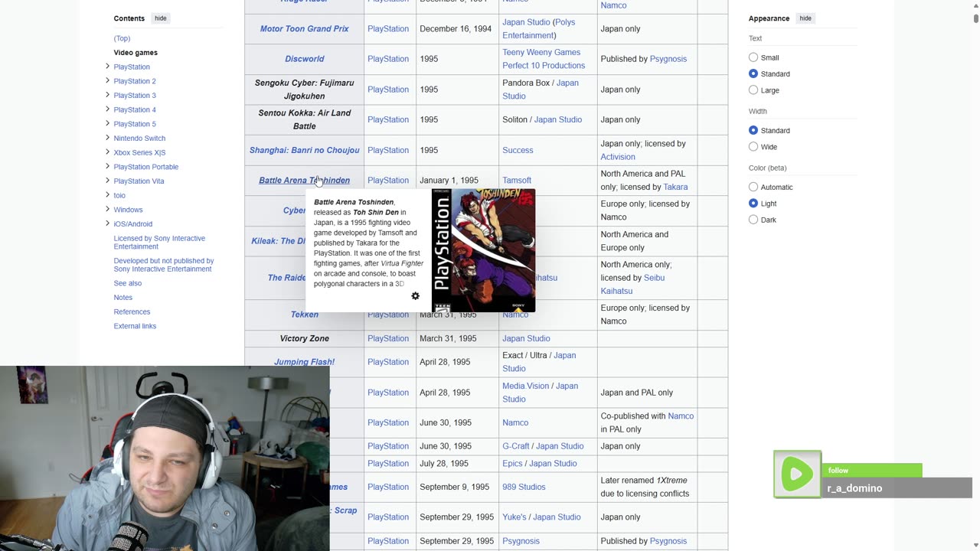Expand the PlayStation Portable contents section

[x=107, y=166]
